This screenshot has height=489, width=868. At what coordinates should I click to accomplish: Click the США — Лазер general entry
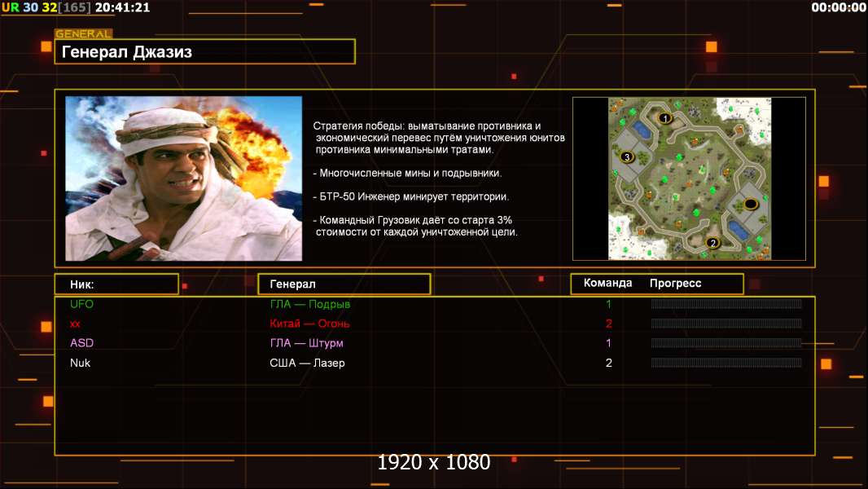point(307,363)
